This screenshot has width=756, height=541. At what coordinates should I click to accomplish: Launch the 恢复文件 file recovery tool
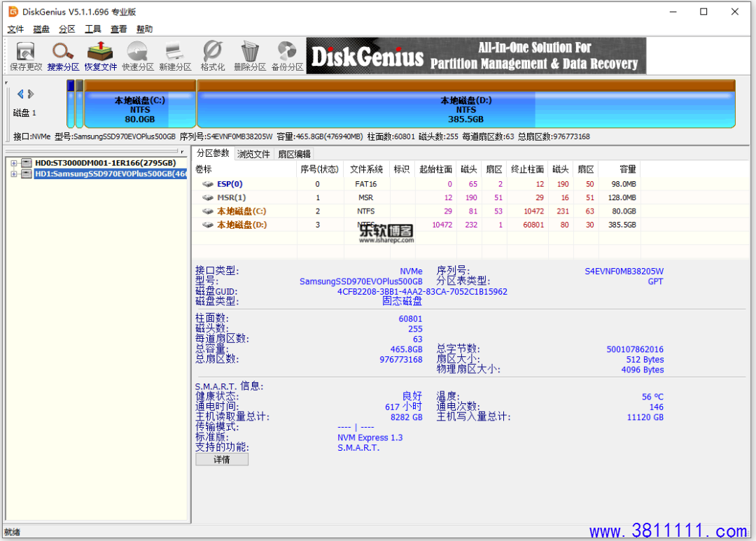100,56
